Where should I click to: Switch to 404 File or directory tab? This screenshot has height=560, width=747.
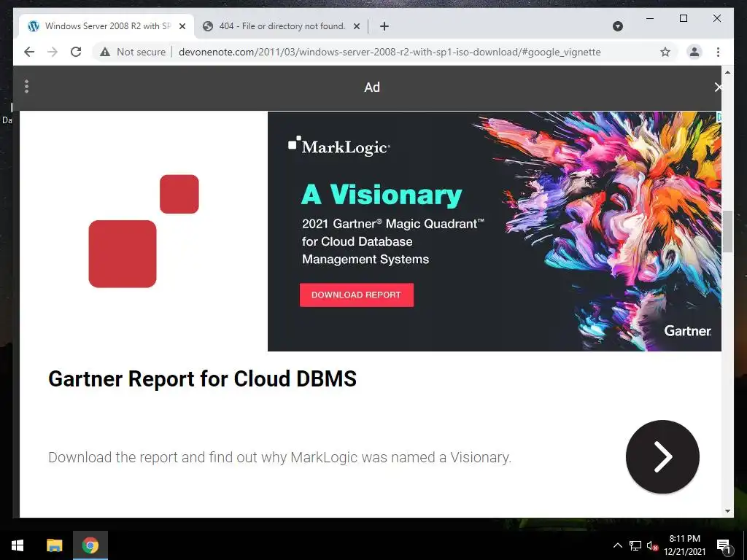click(x=282, y=26)
